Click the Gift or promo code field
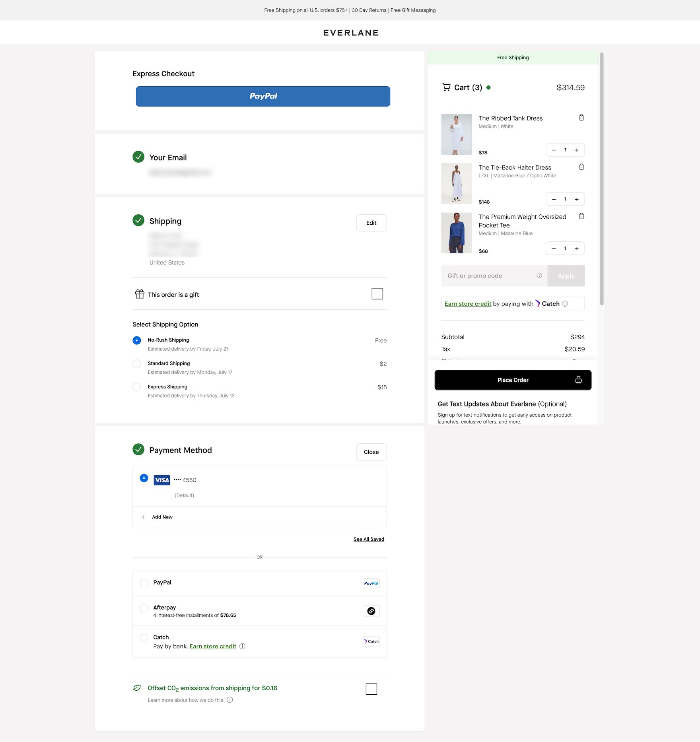 490,276
